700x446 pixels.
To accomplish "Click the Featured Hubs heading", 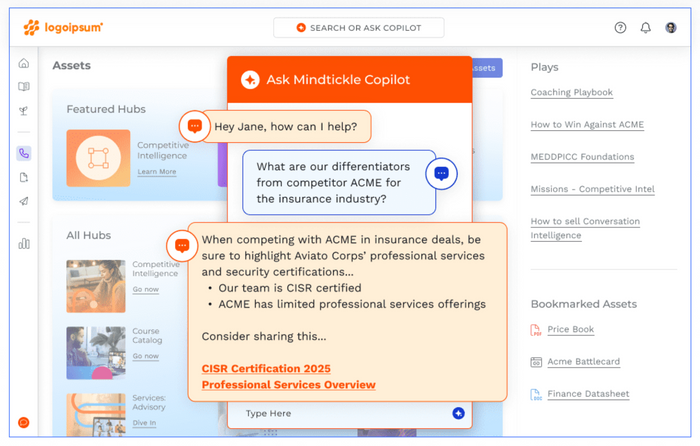I will pos(106,109).
